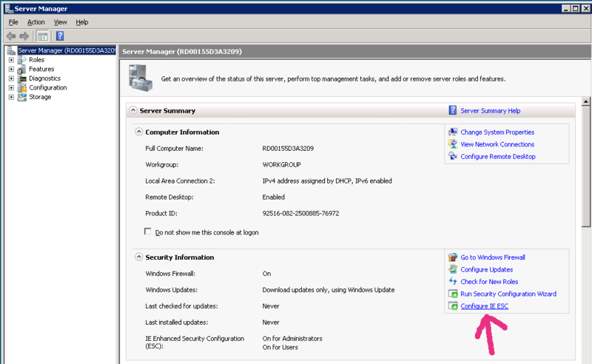Viewport: 592px width, 364px height.
Task: Click the server toolbox overview image
Action: 141,78
